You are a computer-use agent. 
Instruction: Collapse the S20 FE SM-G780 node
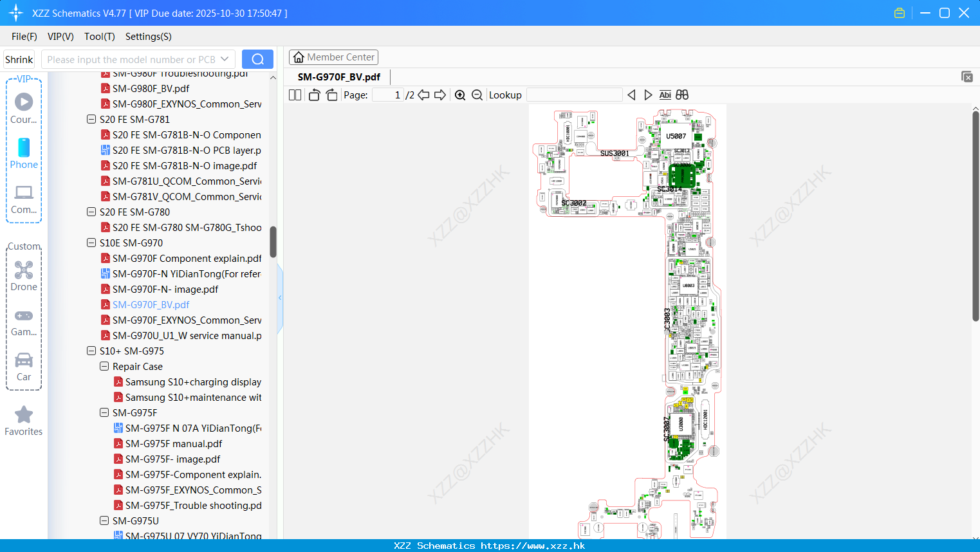(91, 212)
